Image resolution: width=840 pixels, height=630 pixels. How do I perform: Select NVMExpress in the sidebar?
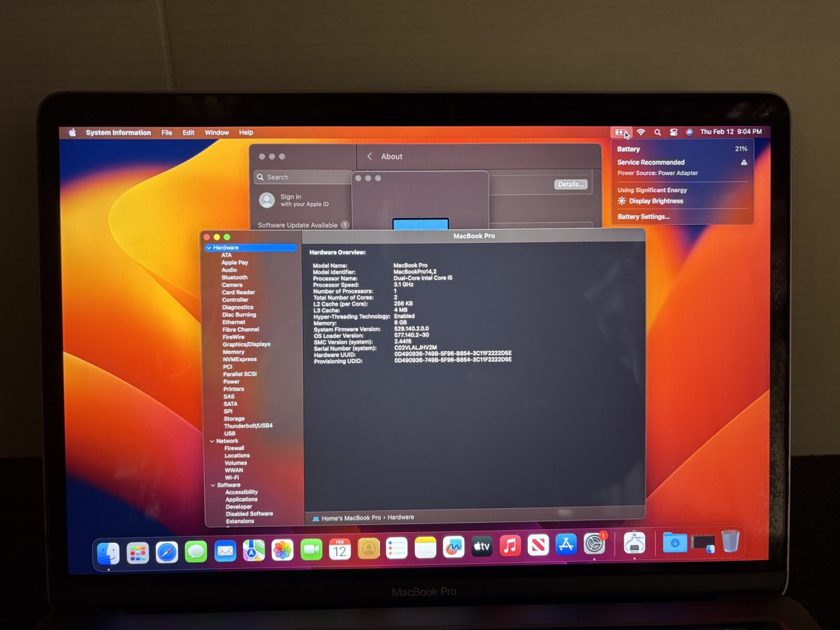240,360
